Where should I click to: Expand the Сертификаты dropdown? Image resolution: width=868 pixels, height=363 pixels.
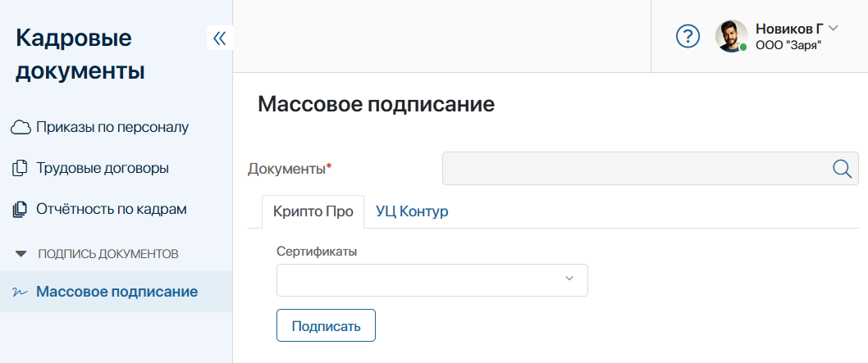point(432,279)
